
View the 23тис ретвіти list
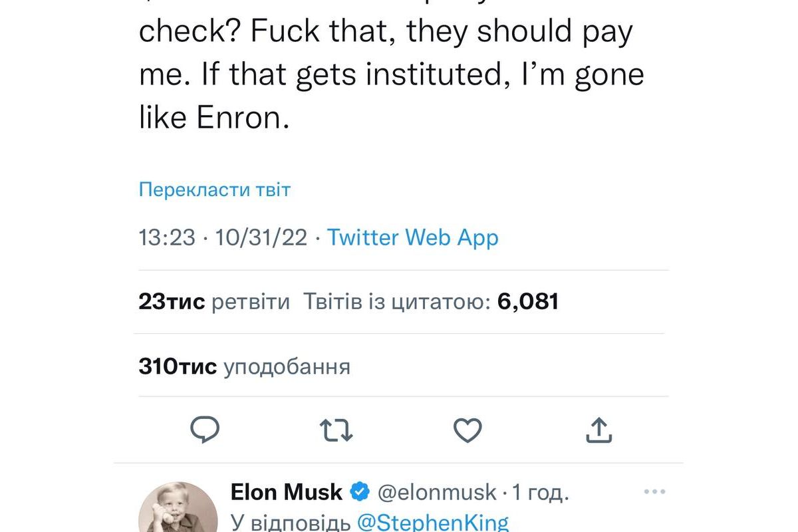click(x=214, y=302)
